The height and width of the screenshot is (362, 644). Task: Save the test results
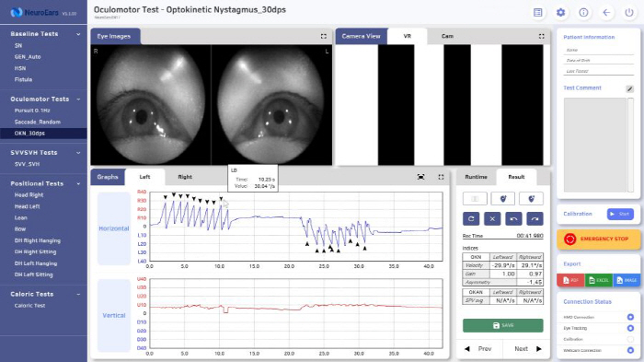pyautogui.click(x=502, y=325)
